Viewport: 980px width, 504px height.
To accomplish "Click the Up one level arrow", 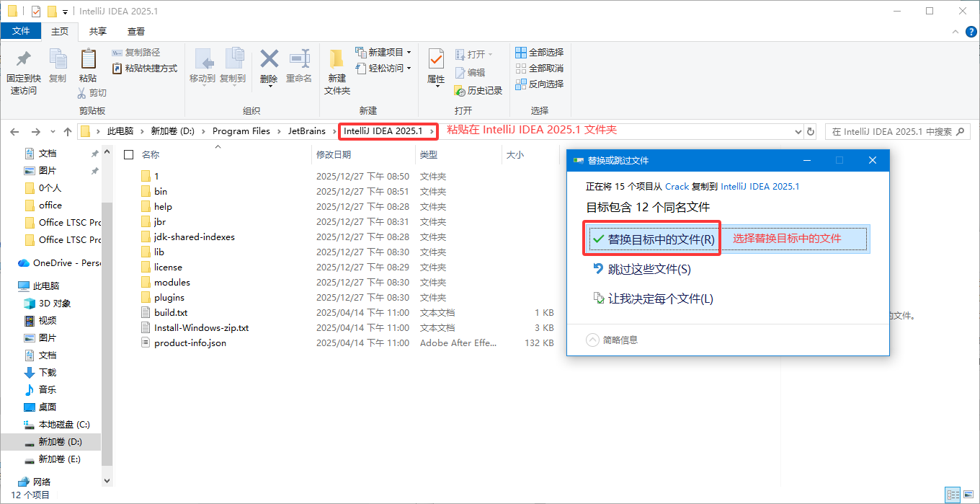I will click(x=68, y=132).
